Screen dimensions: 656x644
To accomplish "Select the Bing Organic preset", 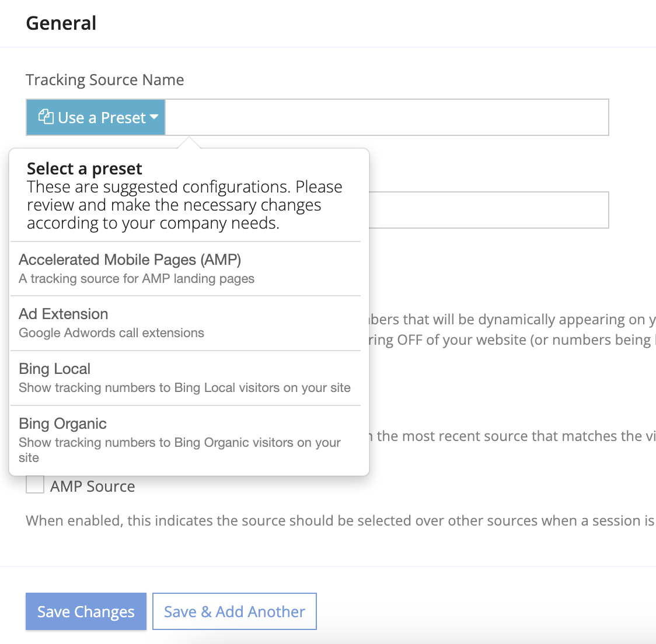I will point(63,423).
